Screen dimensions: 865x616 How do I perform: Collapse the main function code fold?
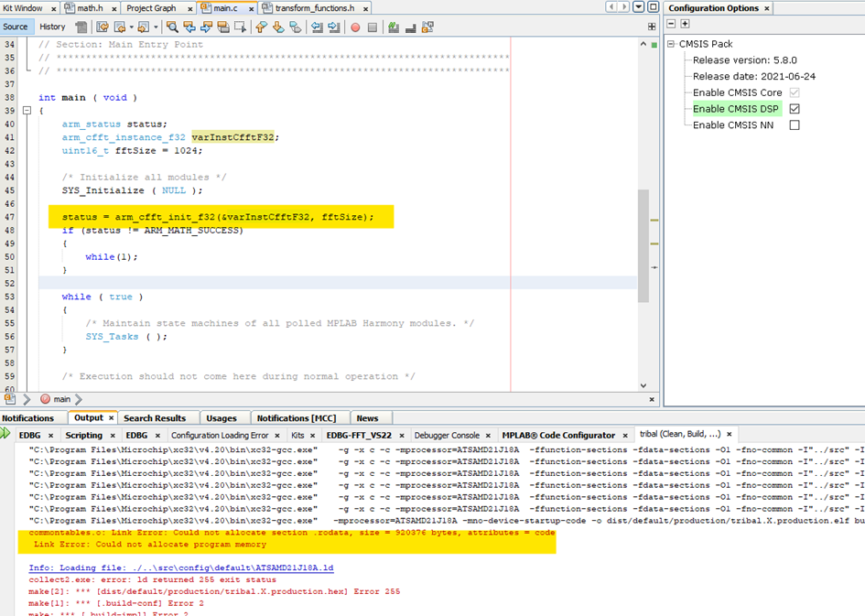pos(27,111)
